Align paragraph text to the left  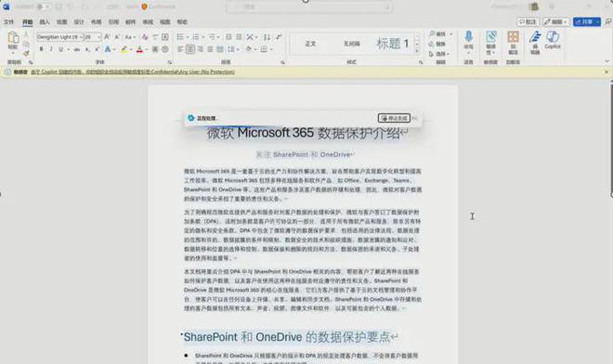180,49
